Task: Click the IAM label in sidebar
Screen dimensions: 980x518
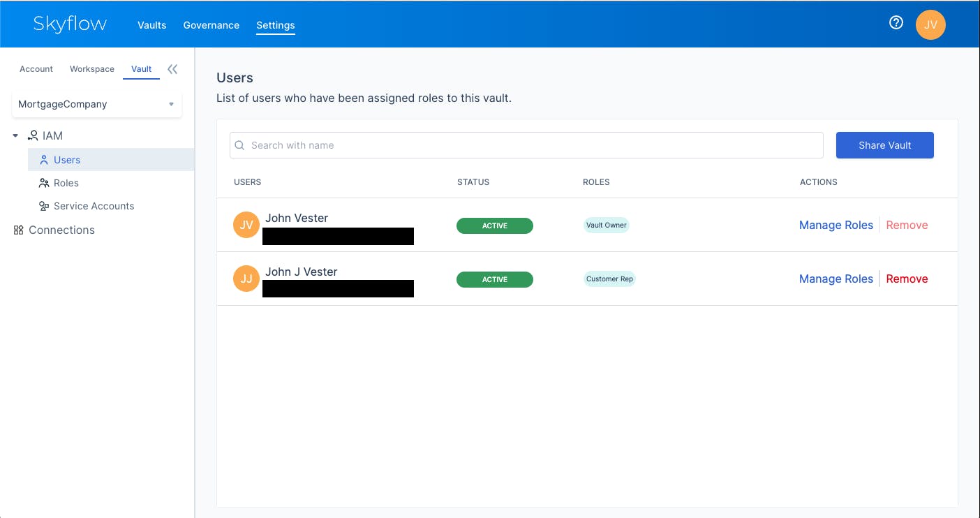Action: [53, 136]
